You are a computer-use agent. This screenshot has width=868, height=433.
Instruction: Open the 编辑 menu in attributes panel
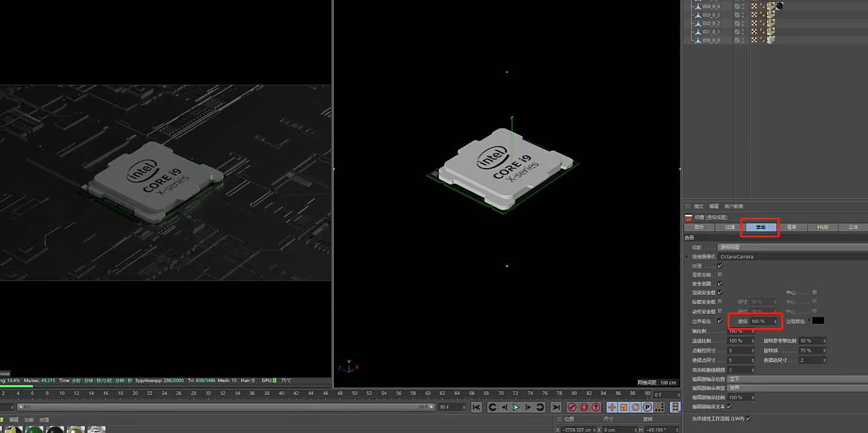pos(714,206)
